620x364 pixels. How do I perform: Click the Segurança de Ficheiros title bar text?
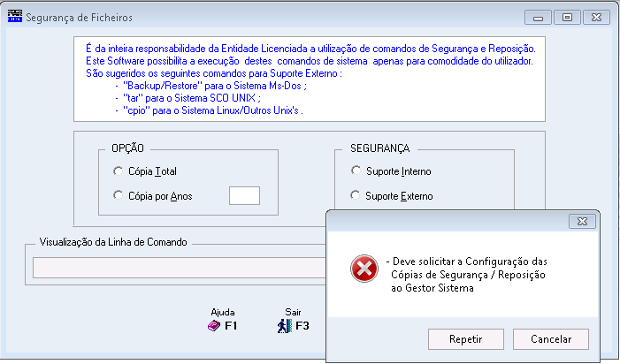79,18
